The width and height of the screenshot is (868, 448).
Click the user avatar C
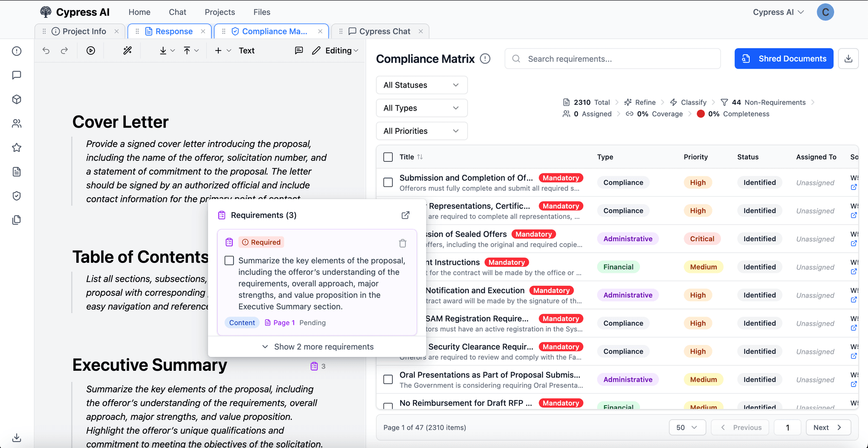click(825, 12)
